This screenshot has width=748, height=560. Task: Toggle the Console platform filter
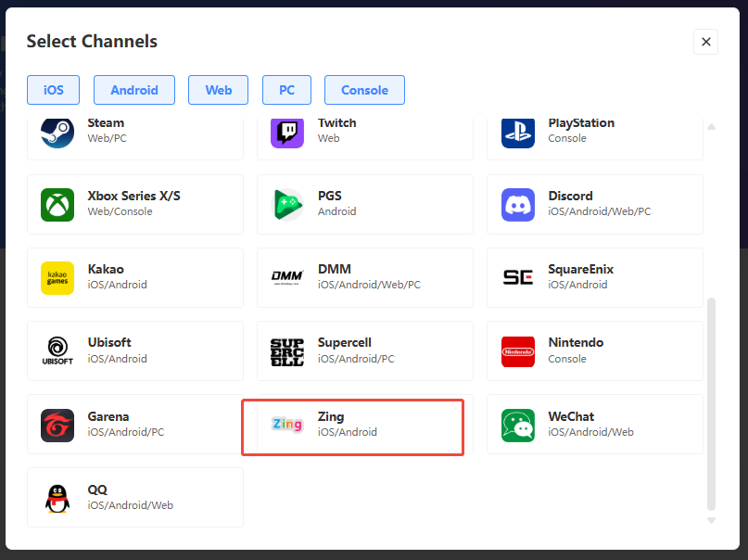(x=365, y=90)
